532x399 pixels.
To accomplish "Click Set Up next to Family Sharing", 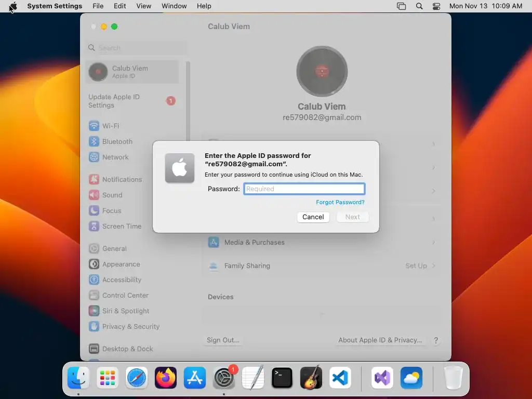I will click(416, 265).
